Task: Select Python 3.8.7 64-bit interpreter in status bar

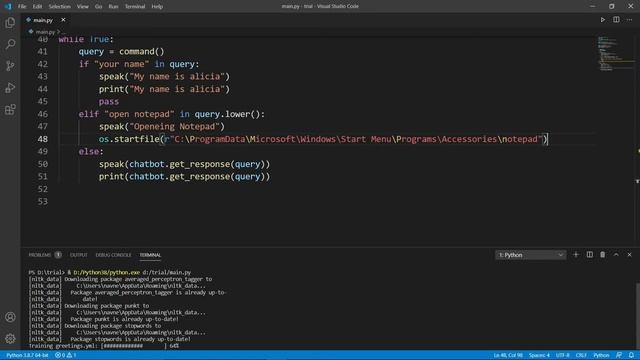Action: (27, 355)
